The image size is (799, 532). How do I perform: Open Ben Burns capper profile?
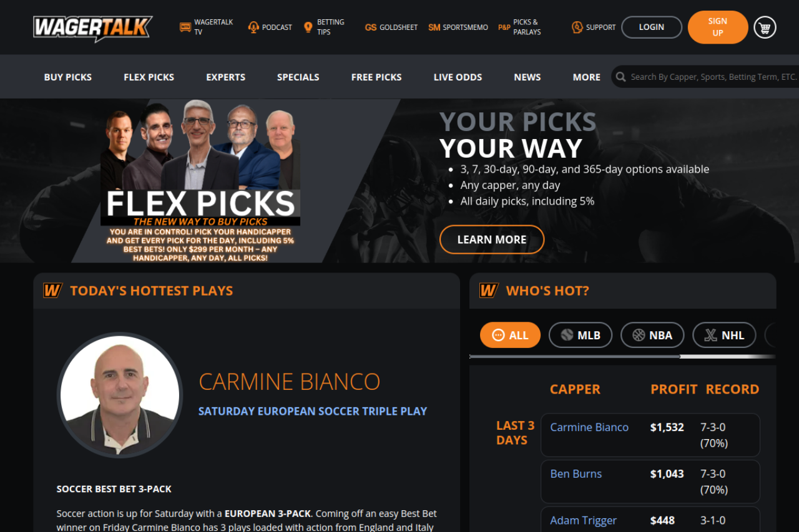pos(576,473)
